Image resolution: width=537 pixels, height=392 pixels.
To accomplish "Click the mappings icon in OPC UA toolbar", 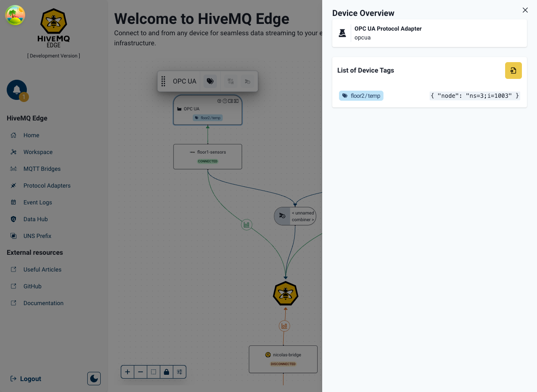I will (x=230, y=81).
